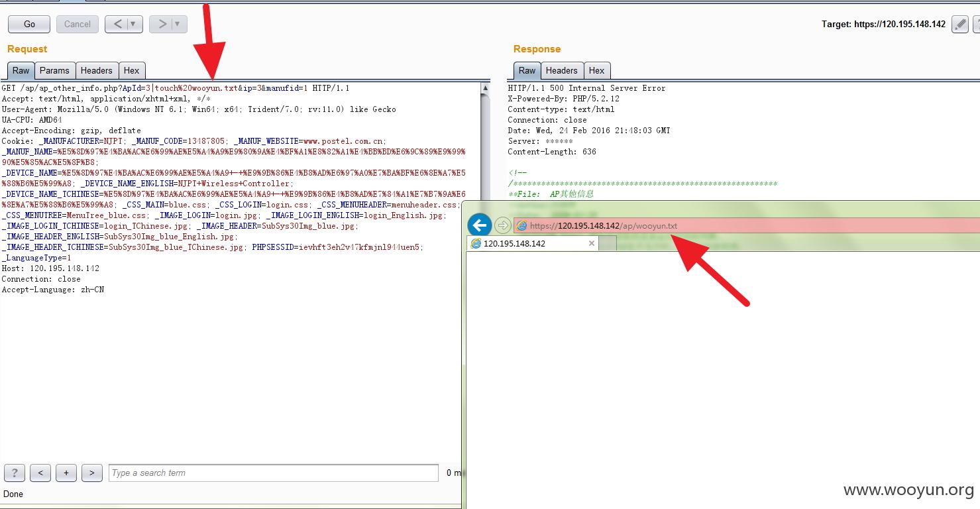Click the IE page icon in address bar
The image size is (980, 509).
pyautogui.click(x=521, y=226)
